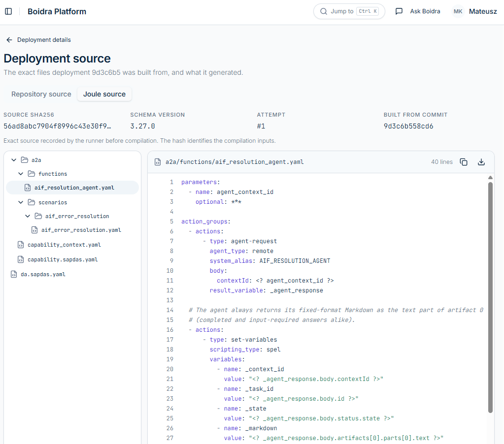This screenshot has width=504, height=444.
Task: Click code line 1 parameters
Action: point(201,182)
